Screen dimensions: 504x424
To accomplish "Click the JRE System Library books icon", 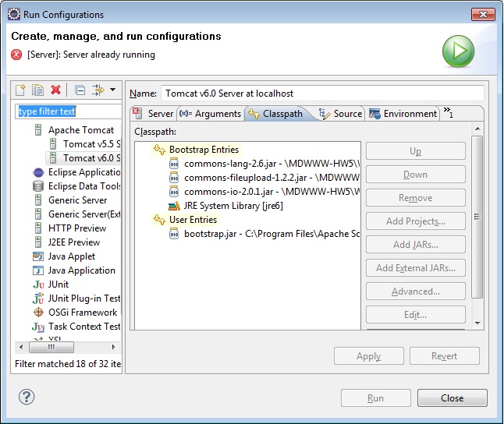I will 174,206.
